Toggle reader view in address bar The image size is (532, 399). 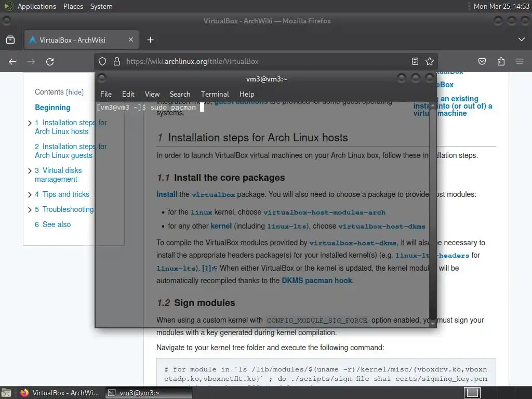(415, 61)
